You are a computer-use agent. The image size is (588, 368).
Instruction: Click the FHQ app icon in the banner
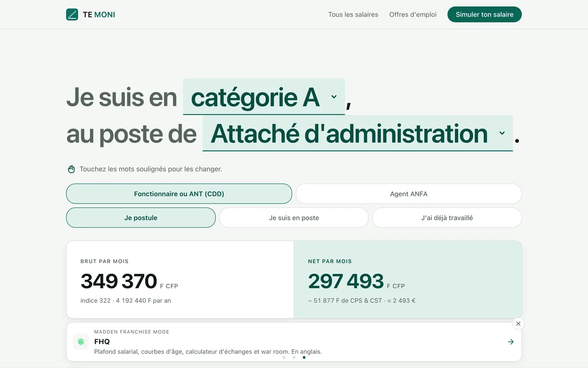(x=81, y=342)
